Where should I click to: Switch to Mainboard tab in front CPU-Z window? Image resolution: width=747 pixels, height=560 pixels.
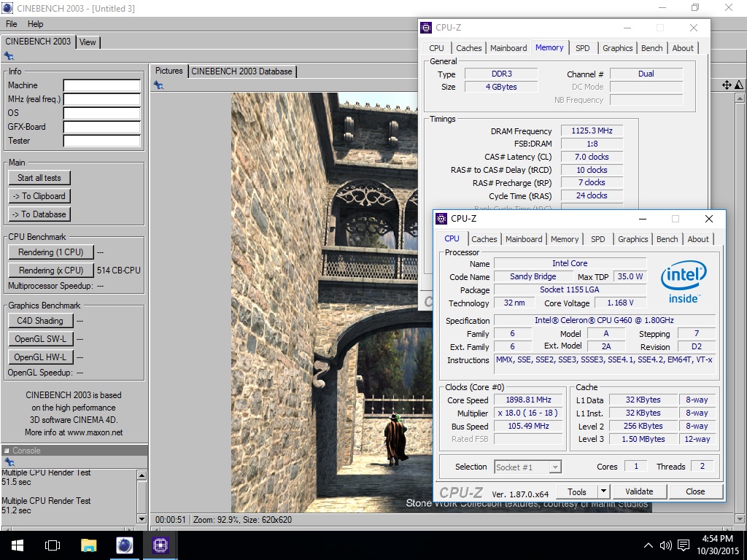pyautogui.click(x=524, y=239)
